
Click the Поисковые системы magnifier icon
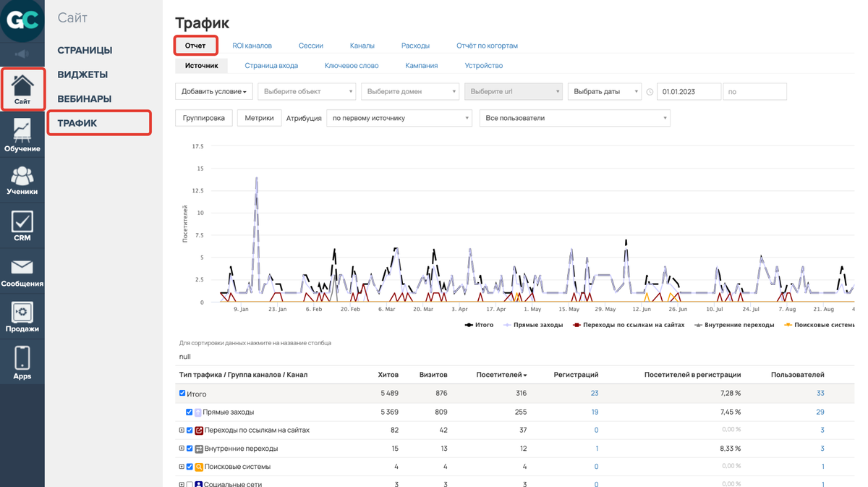tap(199, 467)
